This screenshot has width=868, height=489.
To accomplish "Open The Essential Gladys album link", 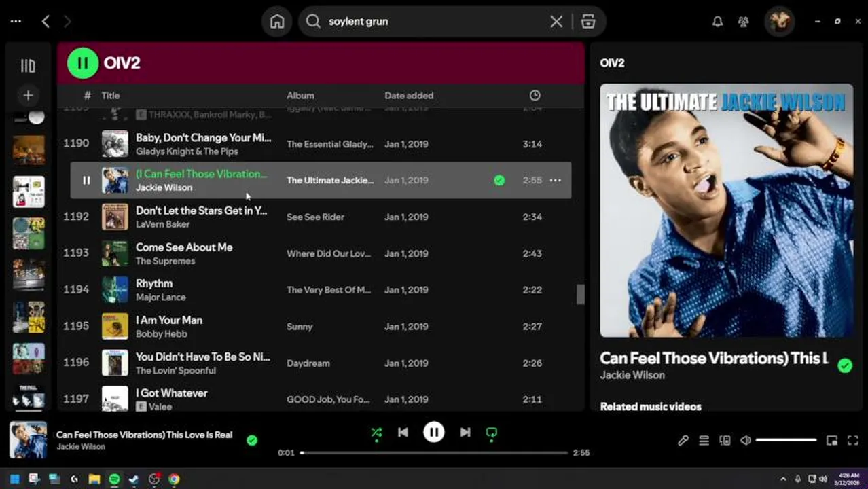I will (x=330, y=144).
